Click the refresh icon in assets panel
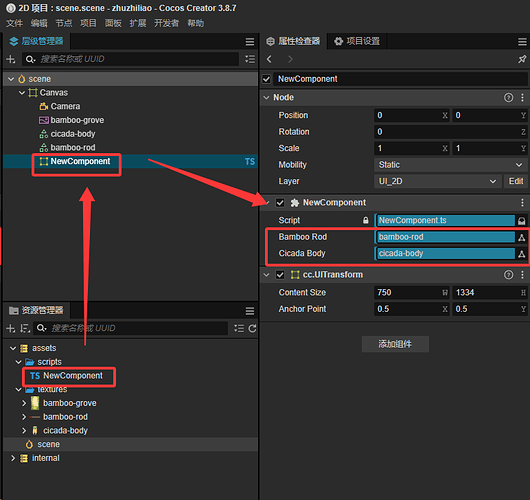This screenshot has height=500, width=530. tap(252, 328)
